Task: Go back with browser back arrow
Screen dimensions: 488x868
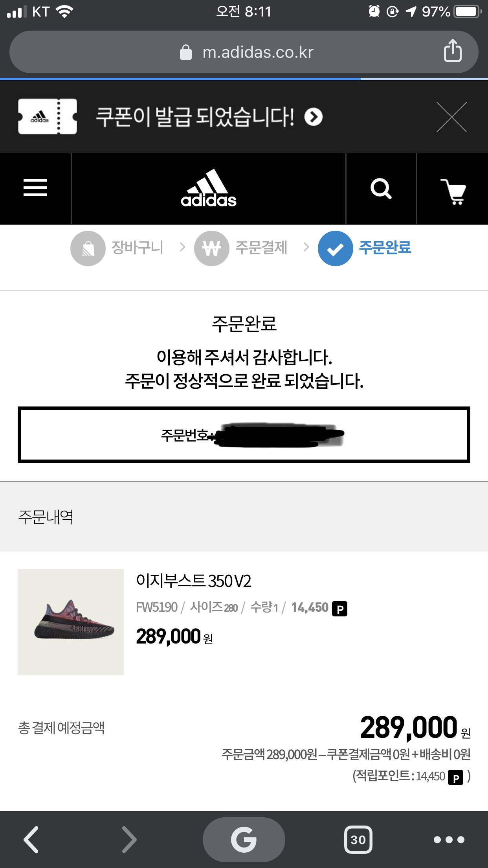Action: point(31,840)
